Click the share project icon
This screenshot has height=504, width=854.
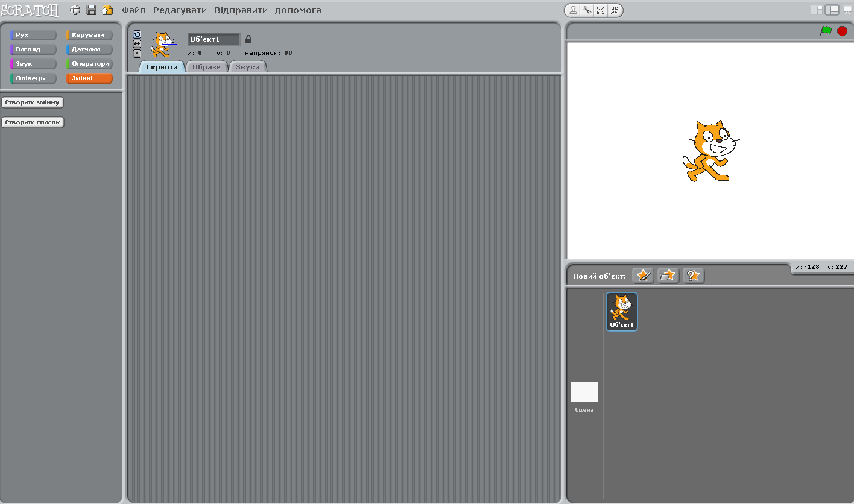(107, 10)
